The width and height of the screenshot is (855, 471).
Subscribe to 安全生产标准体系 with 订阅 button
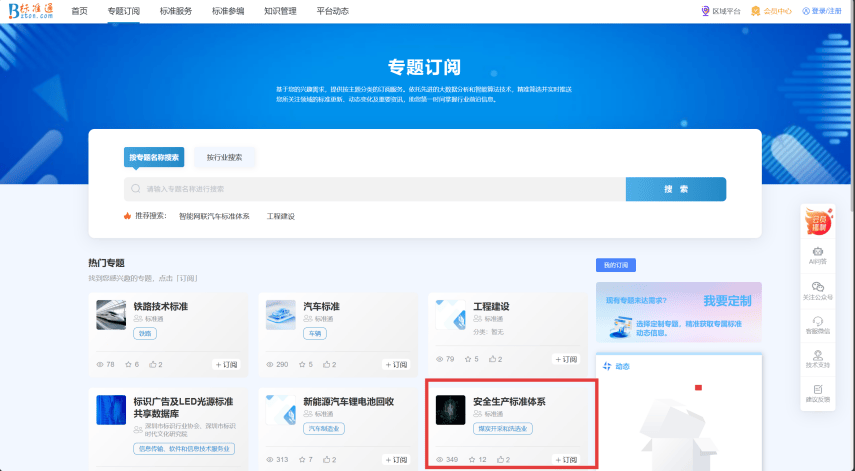[x=566, y=460]
